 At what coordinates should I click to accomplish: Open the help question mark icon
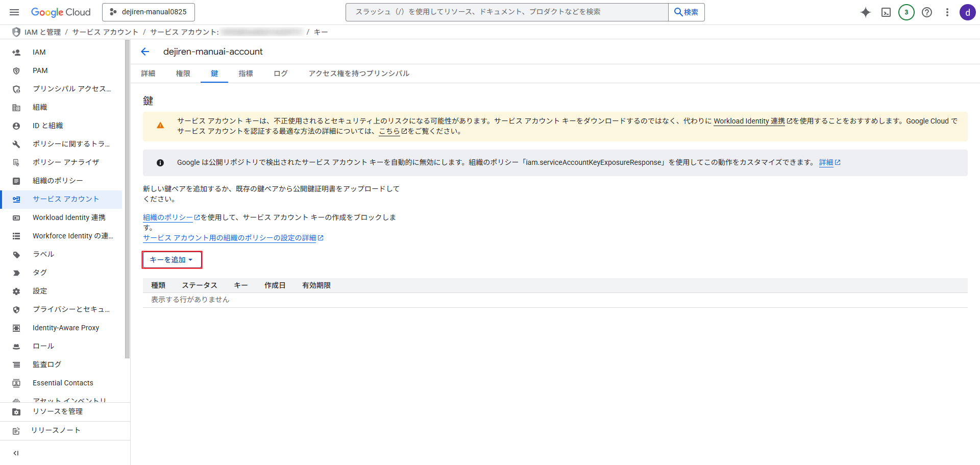927,12
